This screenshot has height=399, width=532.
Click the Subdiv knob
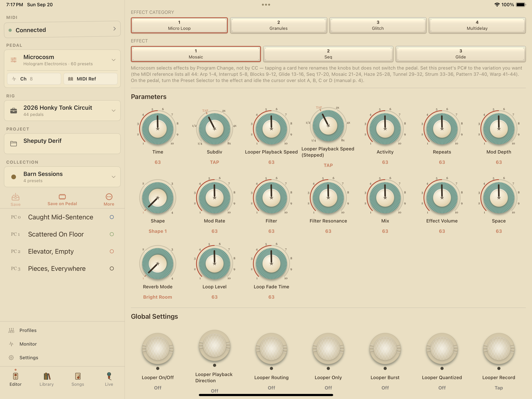coord(215,129)
